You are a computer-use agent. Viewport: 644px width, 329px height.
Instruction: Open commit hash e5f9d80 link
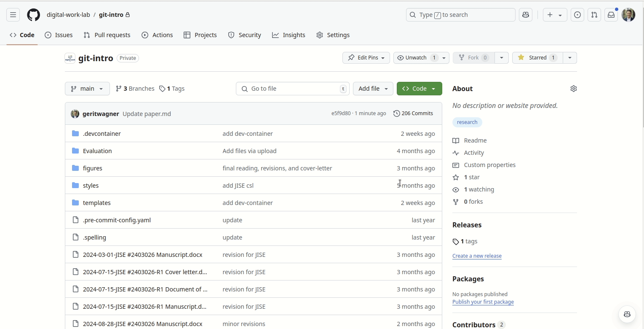tap(341, 113)
